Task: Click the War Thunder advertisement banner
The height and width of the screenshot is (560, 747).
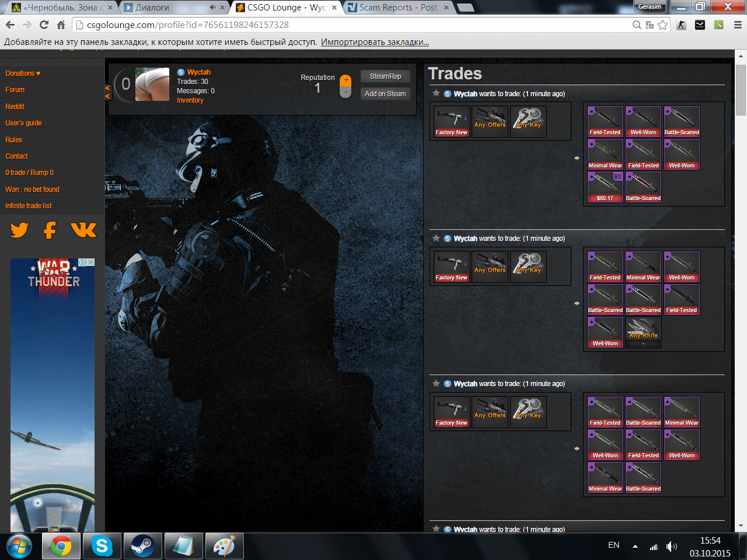Action: pos(53,395)
